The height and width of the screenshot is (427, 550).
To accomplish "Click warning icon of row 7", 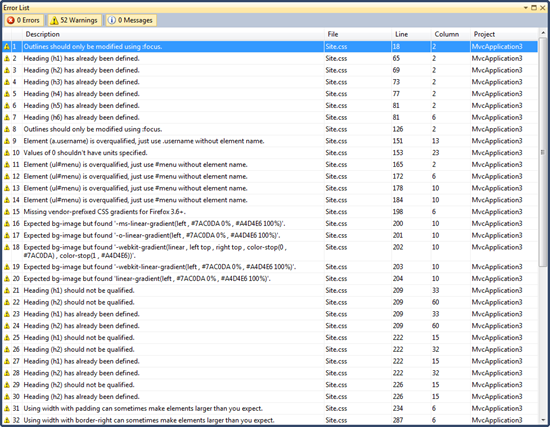I will tap(7, 118).
